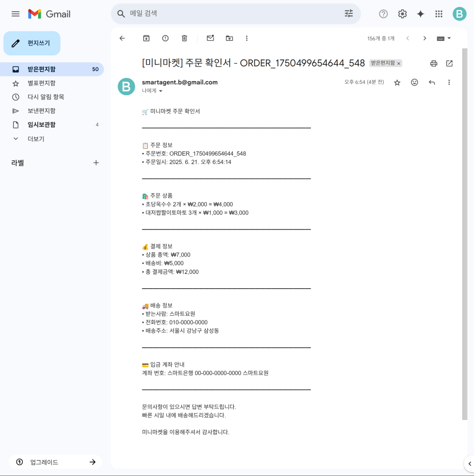The width and height of the screenshot is (474, 476).
Task: Report this email as spam
Action: click(165, 38)
